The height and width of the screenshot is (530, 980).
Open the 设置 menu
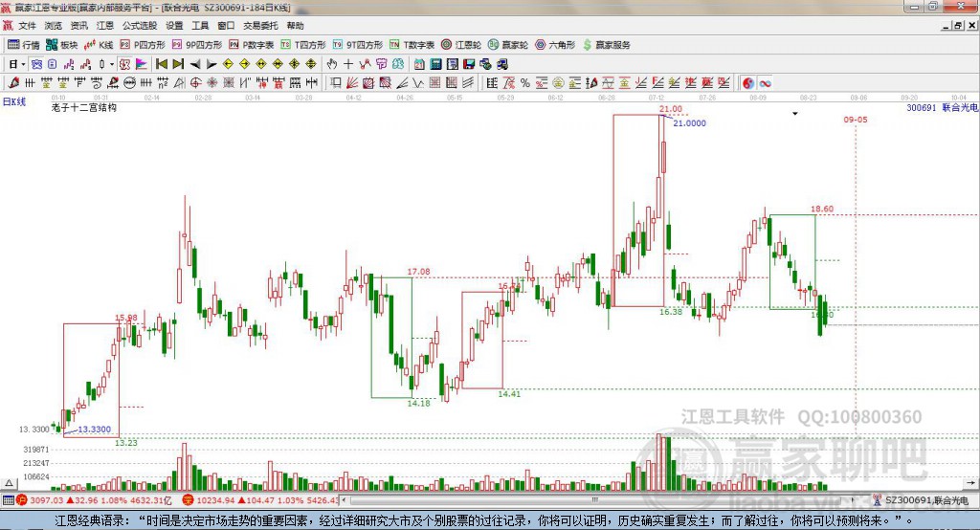(x=174, y=26)
